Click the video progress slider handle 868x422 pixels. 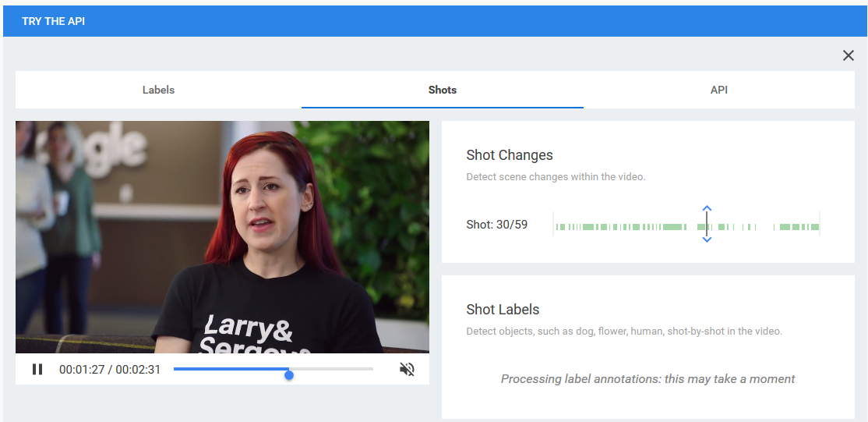[x=289, y=375]
